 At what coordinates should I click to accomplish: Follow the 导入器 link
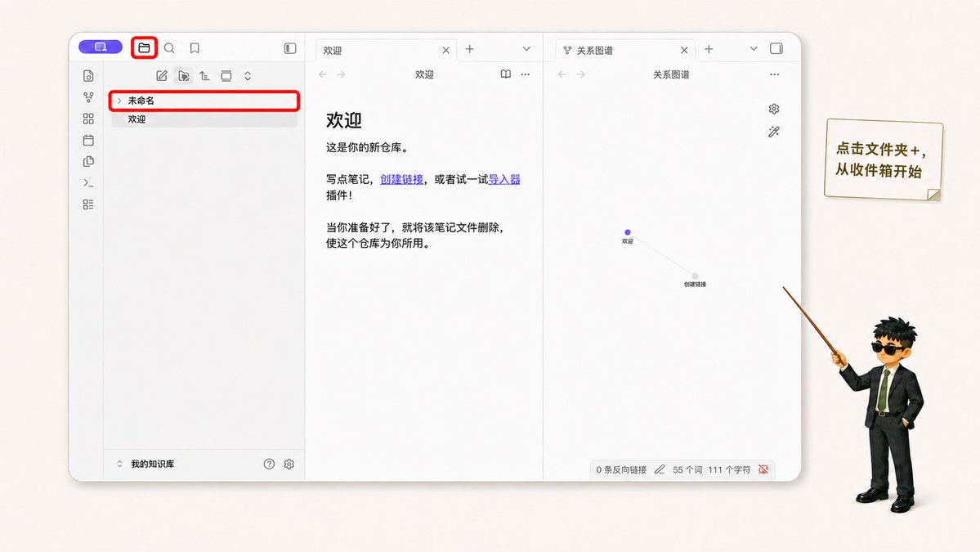pos(504,179)
